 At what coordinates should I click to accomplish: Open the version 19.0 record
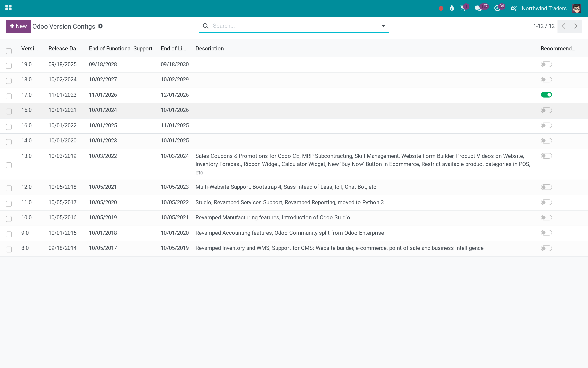tap(26, 64)
